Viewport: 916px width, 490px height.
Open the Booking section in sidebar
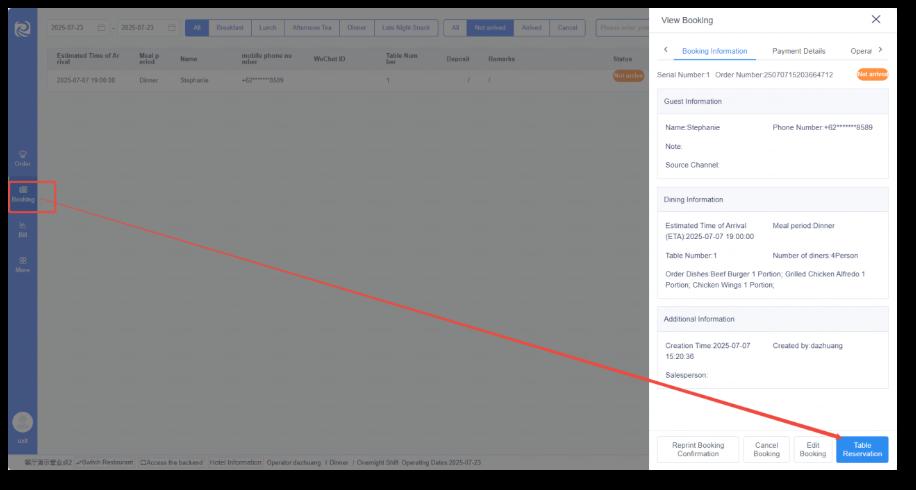tap(23, 194)
